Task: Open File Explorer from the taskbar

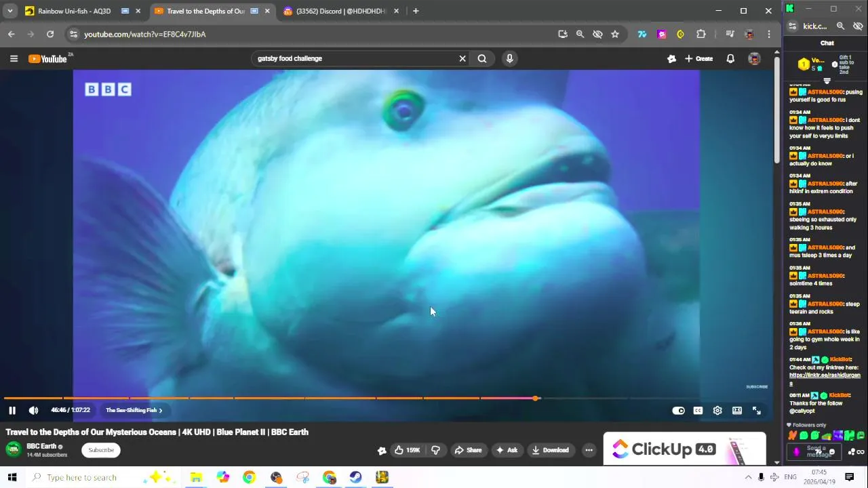Action: 196,477
